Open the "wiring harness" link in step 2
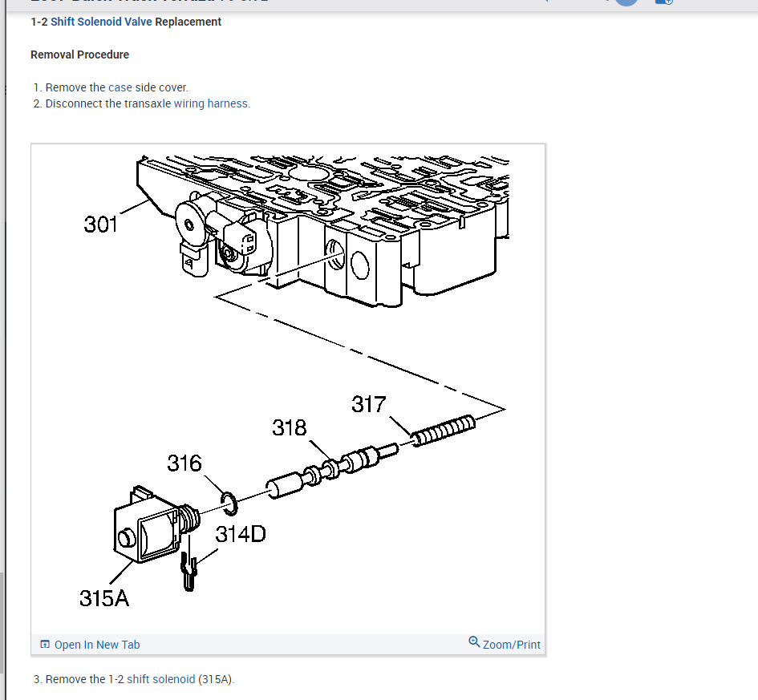758x700 pixels. (x=211, y=103)
